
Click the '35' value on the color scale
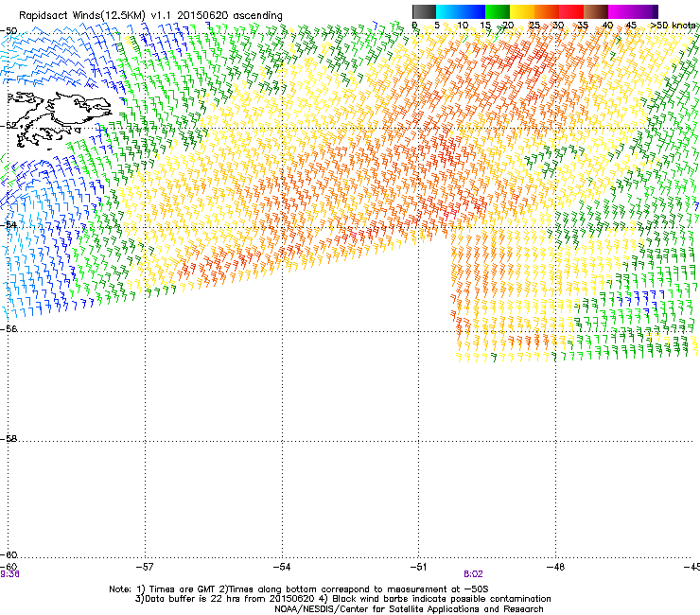click(583, 25)
